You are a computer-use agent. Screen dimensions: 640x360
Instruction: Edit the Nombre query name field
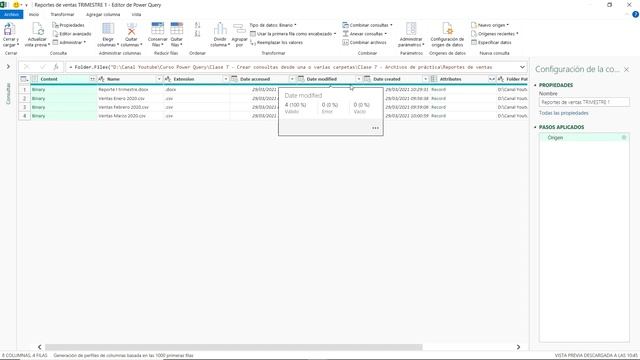point(584,102)
